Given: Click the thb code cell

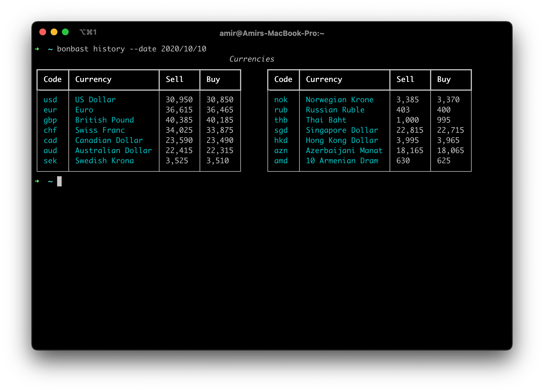Looking at the screenshot, I should (x=281, y=120).
